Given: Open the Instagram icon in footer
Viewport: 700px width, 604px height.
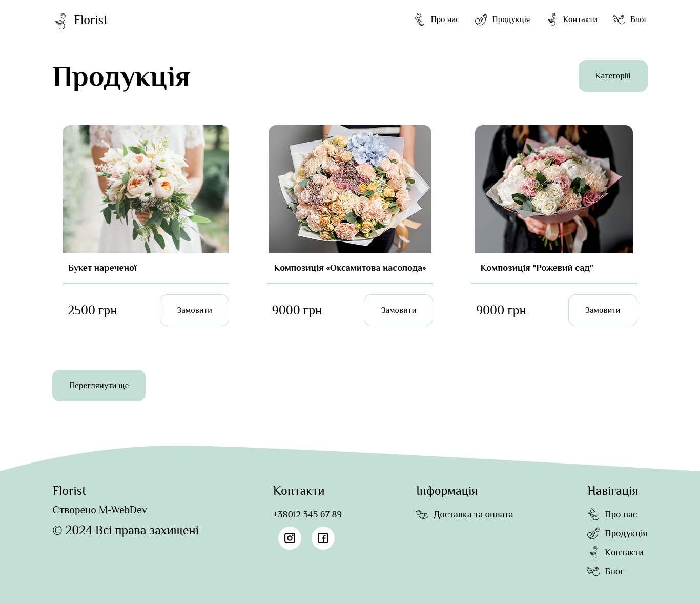Looking at the screenshot, I should coord(290,538).
